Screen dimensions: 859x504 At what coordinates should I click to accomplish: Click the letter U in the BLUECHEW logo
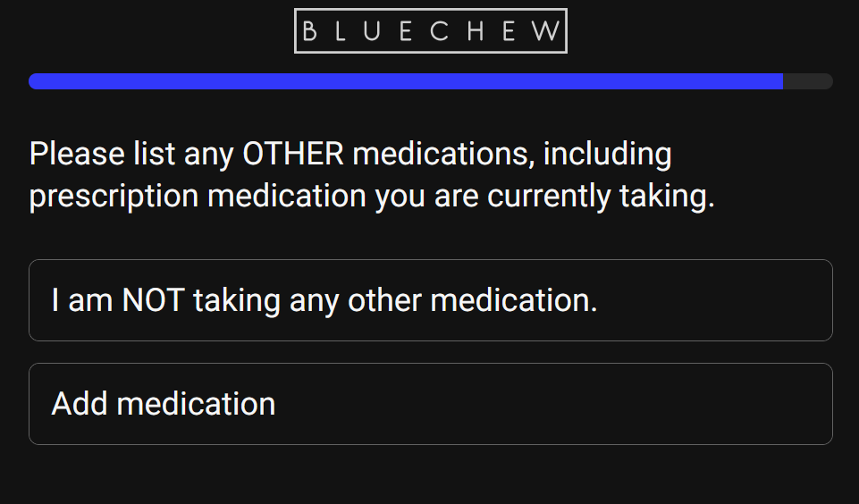[372, 31]
